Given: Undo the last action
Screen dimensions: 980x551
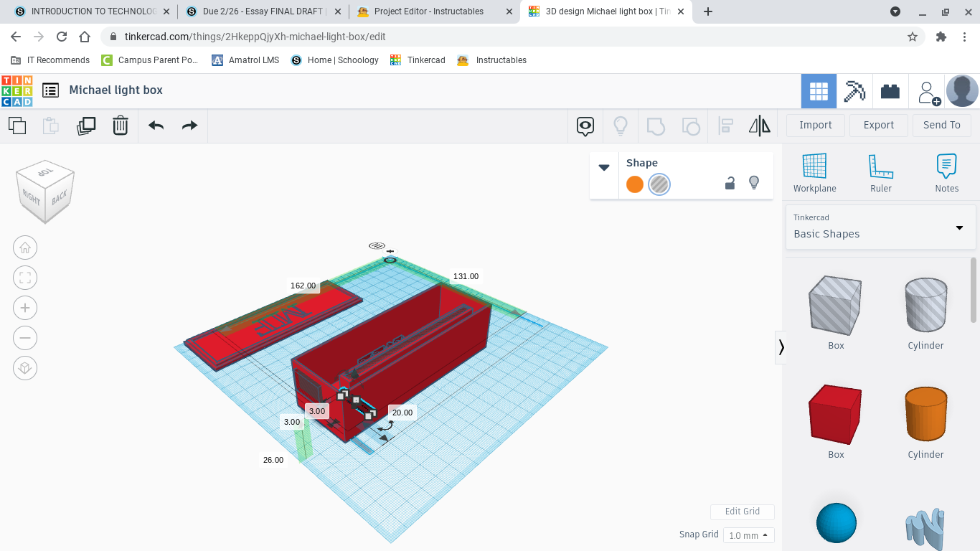Looking at the screenshot, I should [156, 126].
